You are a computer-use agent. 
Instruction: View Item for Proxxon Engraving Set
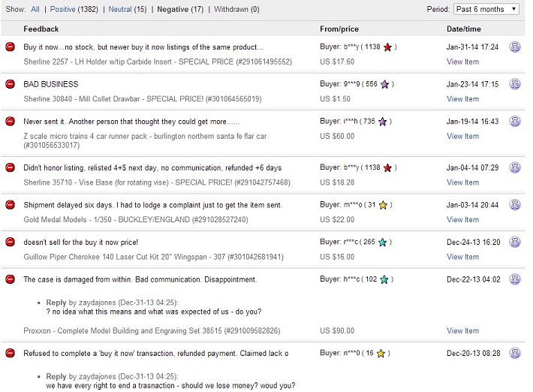coord(462,331)
